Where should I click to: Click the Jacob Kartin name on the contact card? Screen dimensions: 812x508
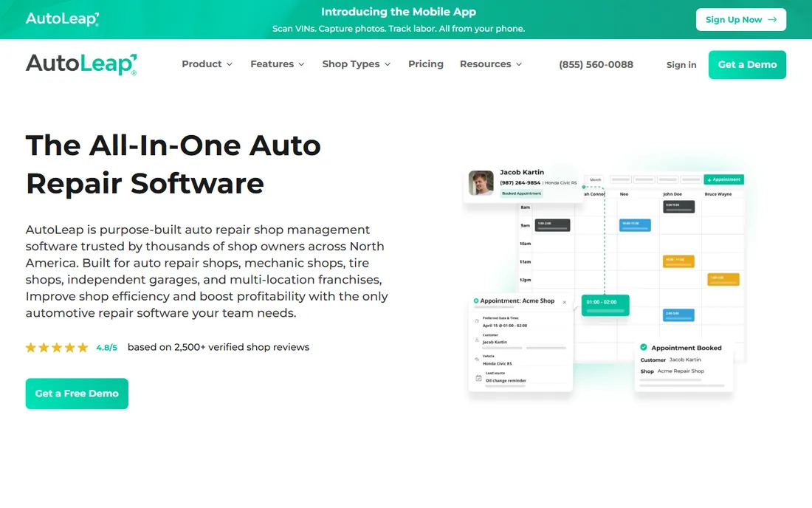pos(522,173)
